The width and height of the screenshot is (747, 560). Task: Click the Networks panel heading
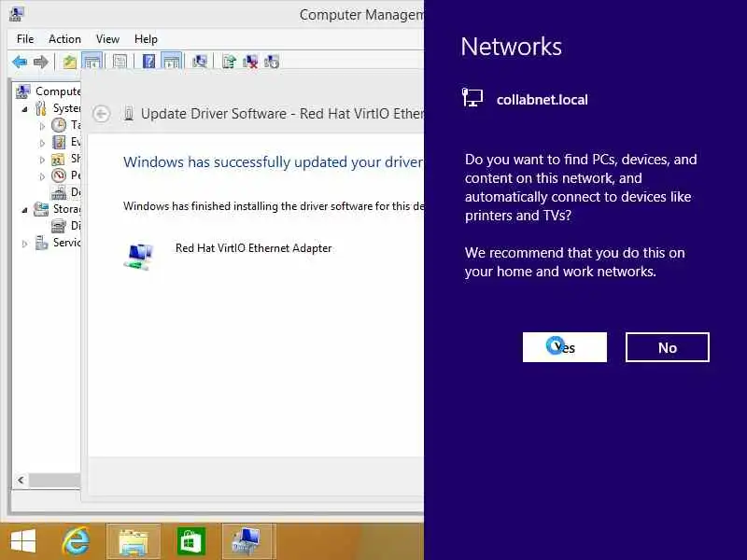tap(511, 47)
